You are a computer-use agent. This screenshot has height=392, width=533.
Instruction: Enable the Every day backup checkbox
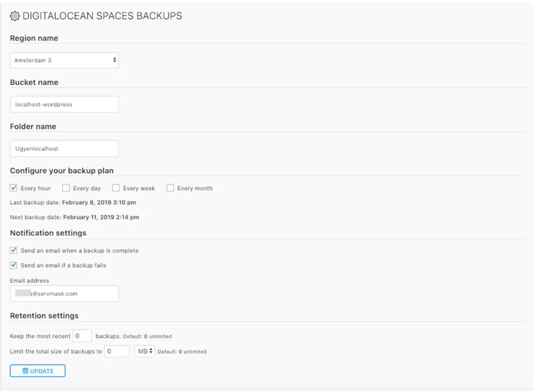pyautogui.click(x=66, y=188)
